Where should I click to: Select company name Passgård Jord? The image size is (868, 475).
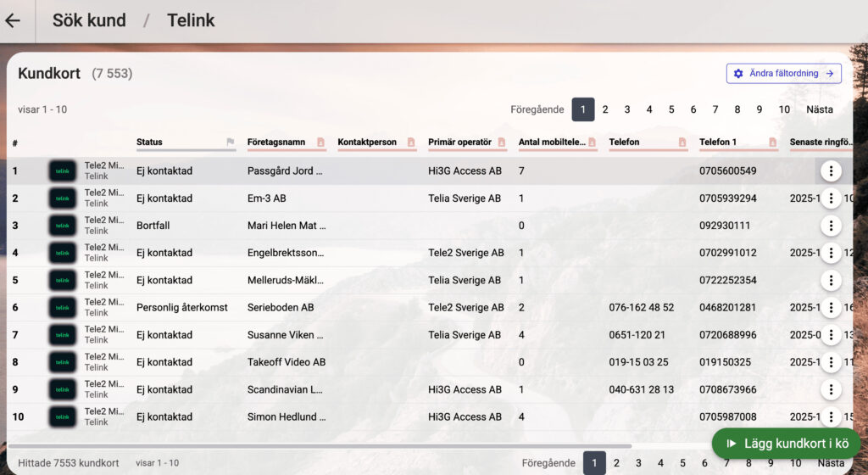(x=285, y=171)
